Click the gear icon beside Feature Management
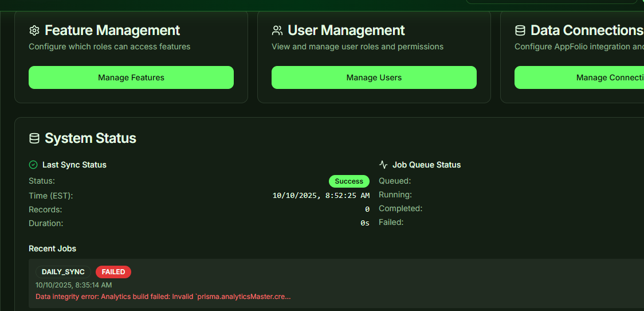Image resolution: width=644 pixels, height=311 pixels. point(34,30)
